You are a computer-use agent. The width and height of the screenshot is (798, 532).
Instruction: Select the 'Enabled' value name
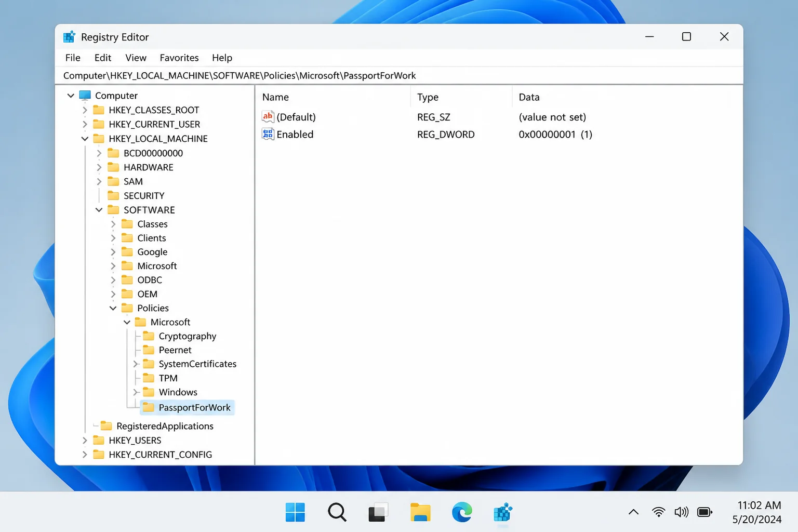(295, 135)
